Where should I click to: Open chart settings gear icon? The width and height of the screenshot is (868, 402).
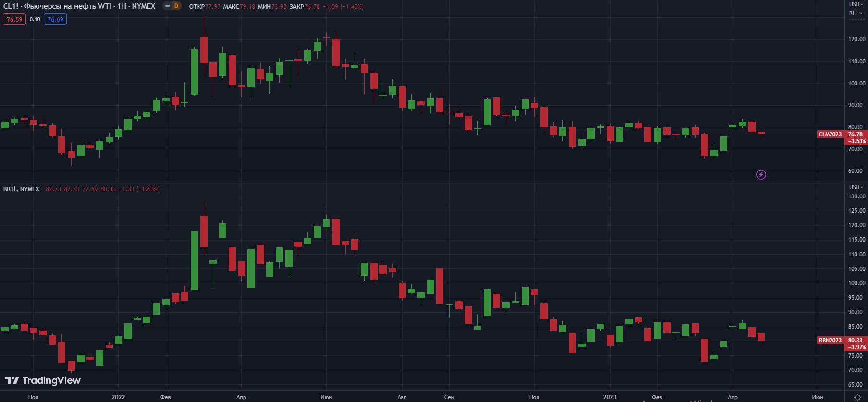[858, 397]
